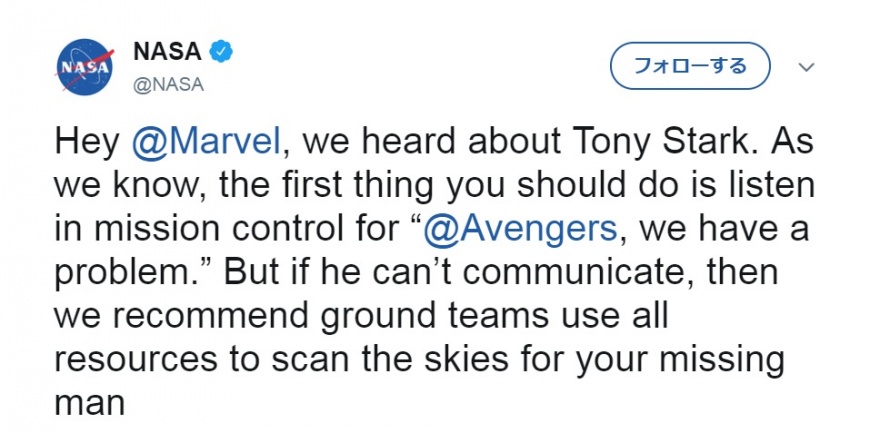Click the phrase "ground teams" in the tweet
870x433 pixels.
389,316
